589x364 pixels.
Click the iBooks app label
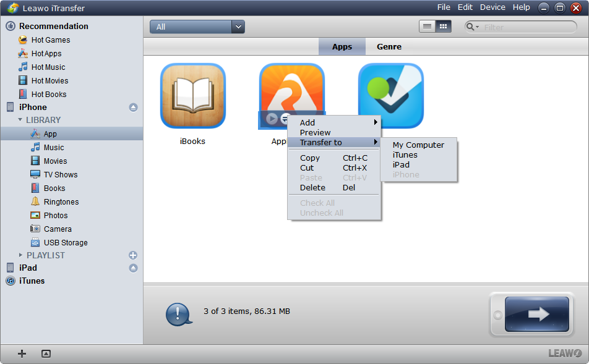[192, 141]
